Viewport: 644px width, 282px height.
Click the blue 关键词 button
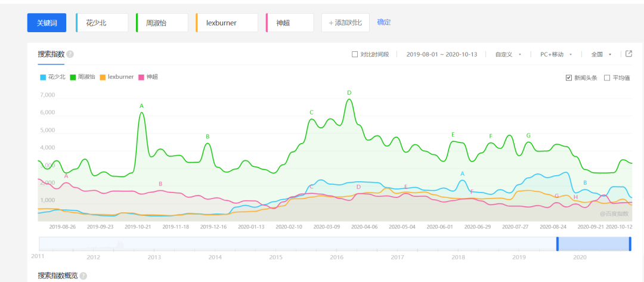click(x=47, y=23)
